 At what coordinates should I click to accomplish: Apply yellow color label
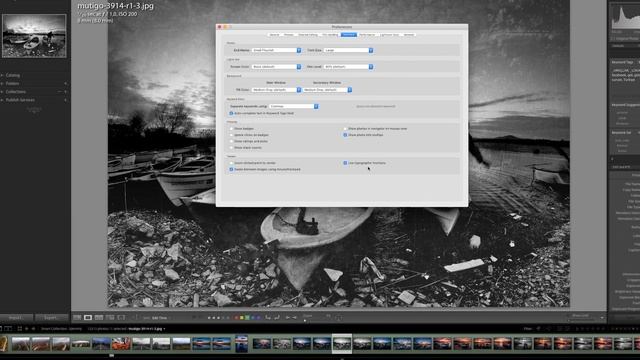pyautogui.click(x=242, y=318)
